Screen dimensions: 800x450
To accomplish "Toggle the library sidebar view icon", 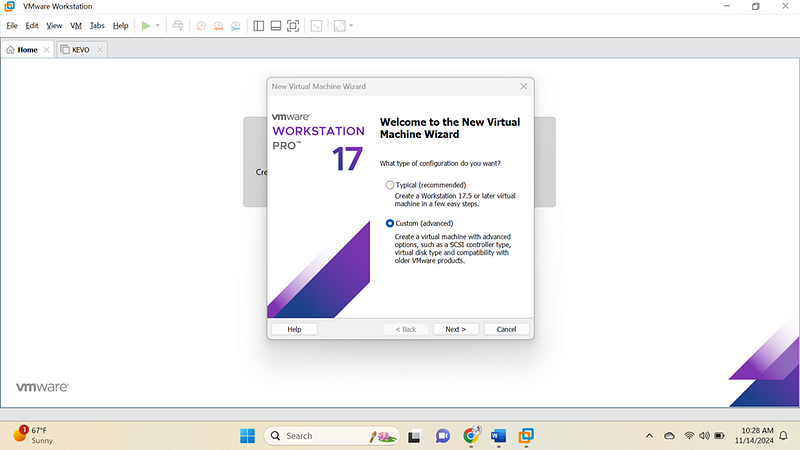I will (259, 26).
